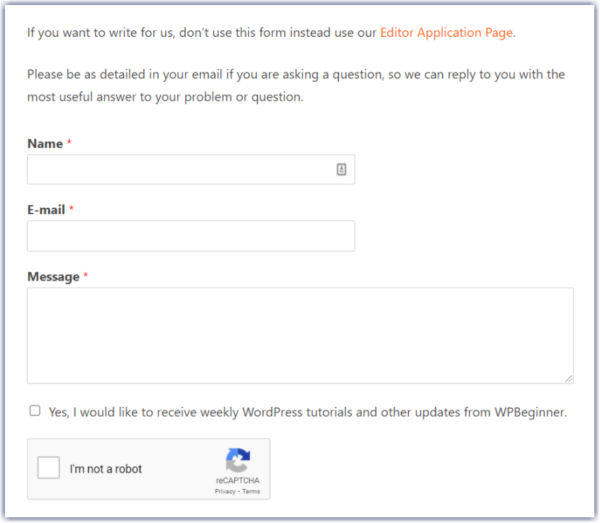Click the autofill contact icon in Name field

[341, 170]
